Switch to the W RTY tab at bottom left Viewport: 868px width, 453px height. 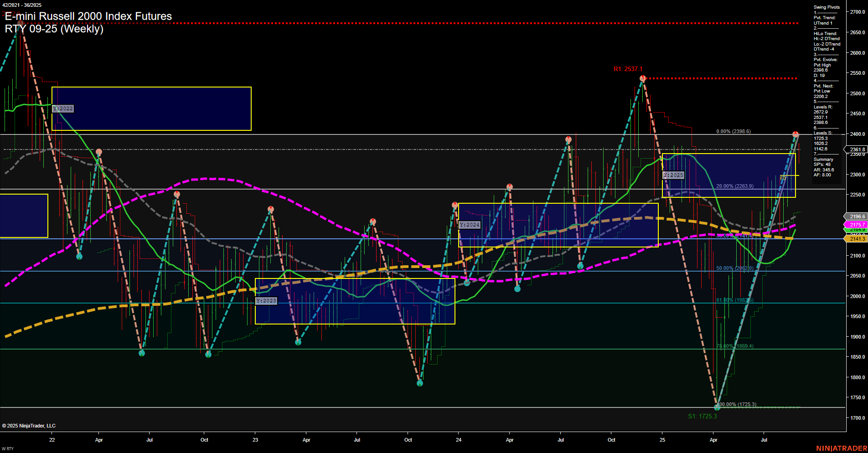point(7,448)
